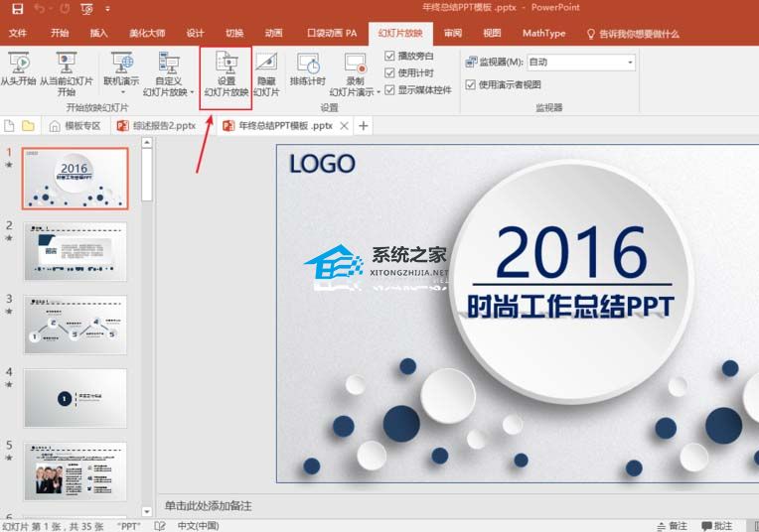Click the new document icon in tab bar

click(9, 126)
